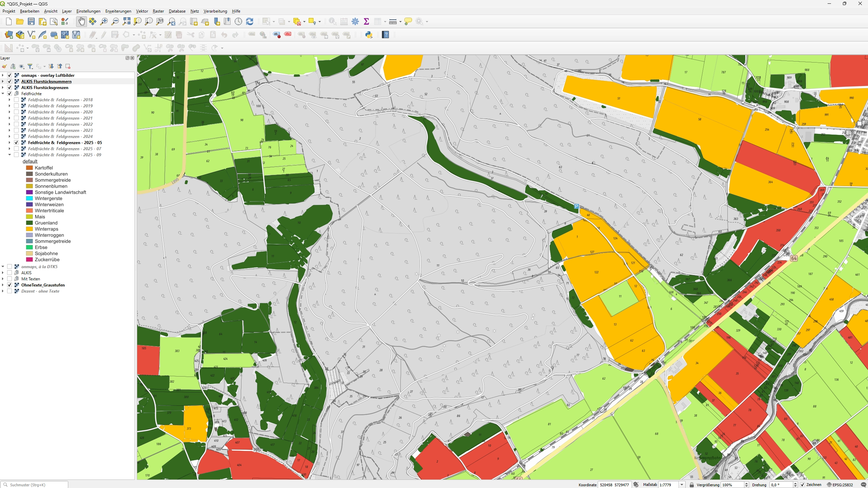
Task: Open the Verarbeitung menu
Action: (x=215, y=11)
